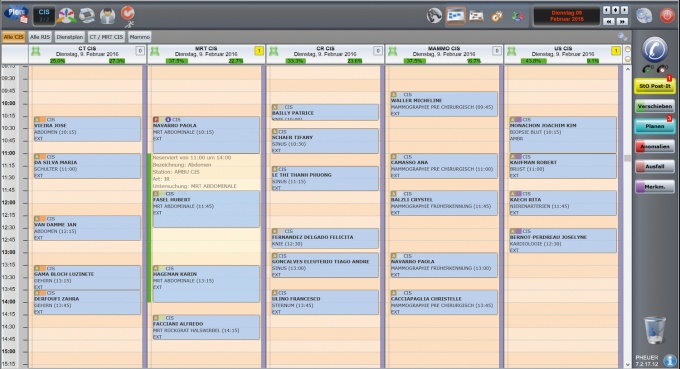Select the schedule board view icon
Screen dimensions: 680x369
pyautogui.click(x=455, y=16)
